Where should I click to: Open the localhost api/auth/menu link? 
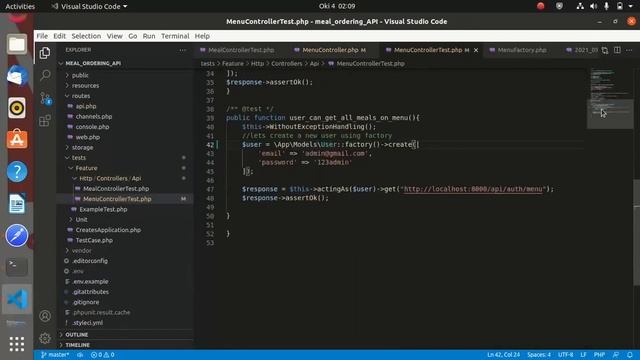coord(473,189)
